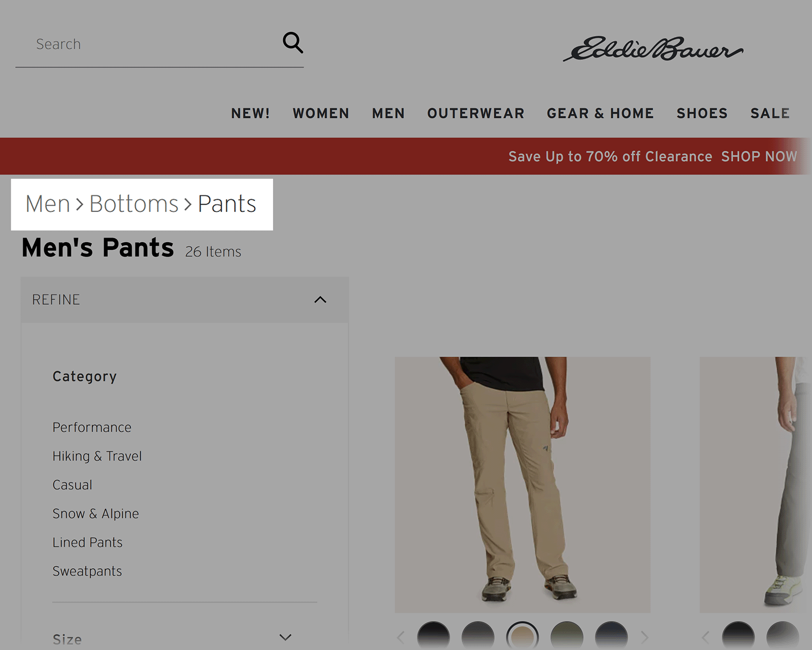
Task: Filter by Hiking & Travel category
Action: click(97, 456)
